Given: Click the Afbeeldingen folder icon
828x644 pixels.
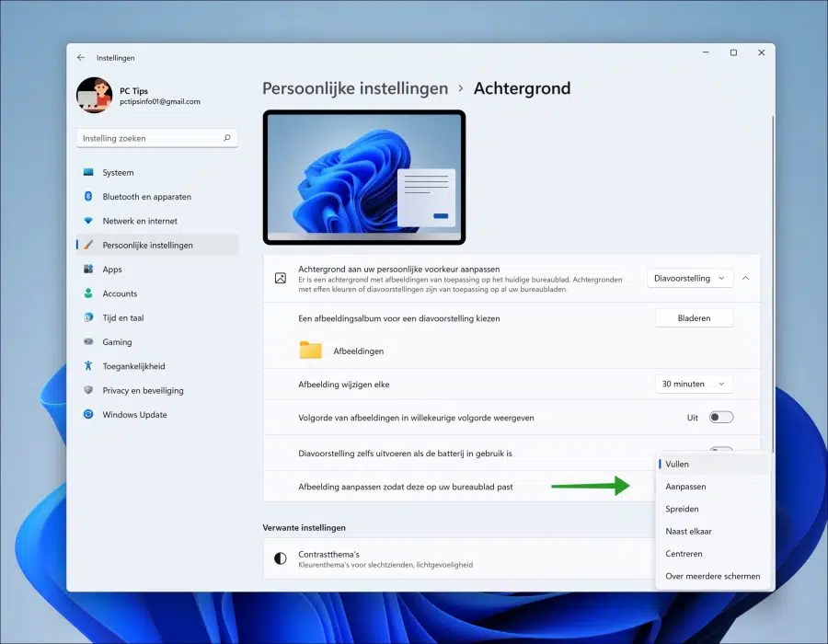Looking at the screenshot, I should 311,350.
